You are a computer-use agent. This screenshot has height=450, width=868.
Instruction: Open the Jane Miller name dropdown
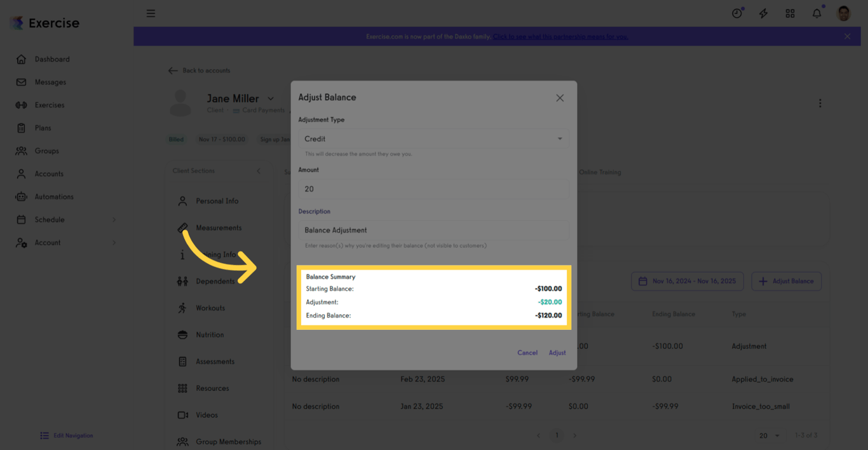coord(271,99)
